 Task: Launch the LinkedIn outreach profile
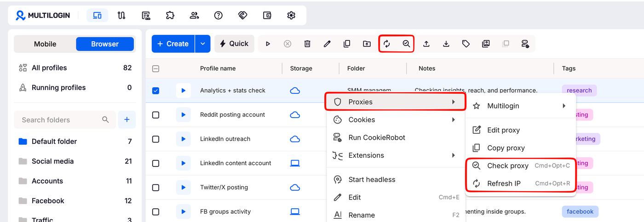184,139
